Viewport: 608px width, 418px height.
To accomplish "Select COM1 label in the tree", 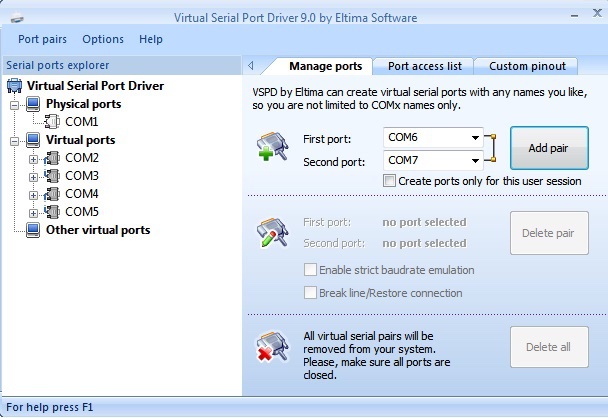I will (81, 122).
